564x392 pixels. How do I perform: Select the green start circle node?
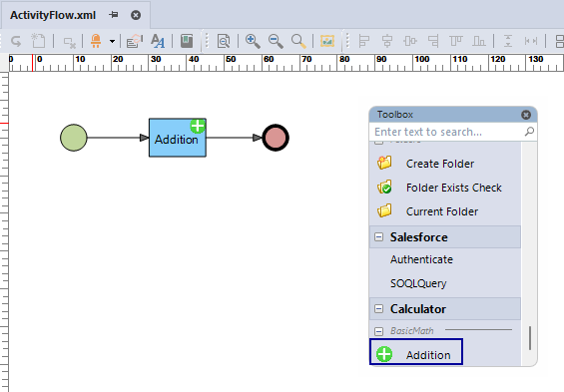pos(74,138)
